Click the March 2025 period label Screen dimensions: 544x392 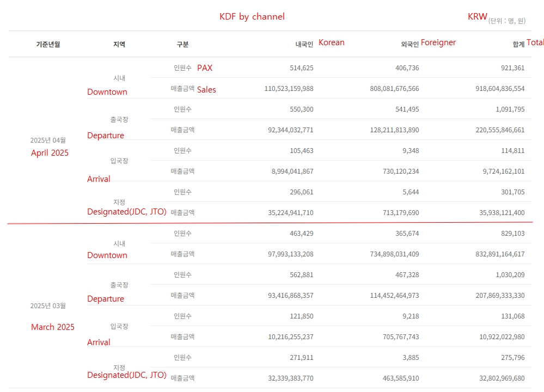pos(53,327)
